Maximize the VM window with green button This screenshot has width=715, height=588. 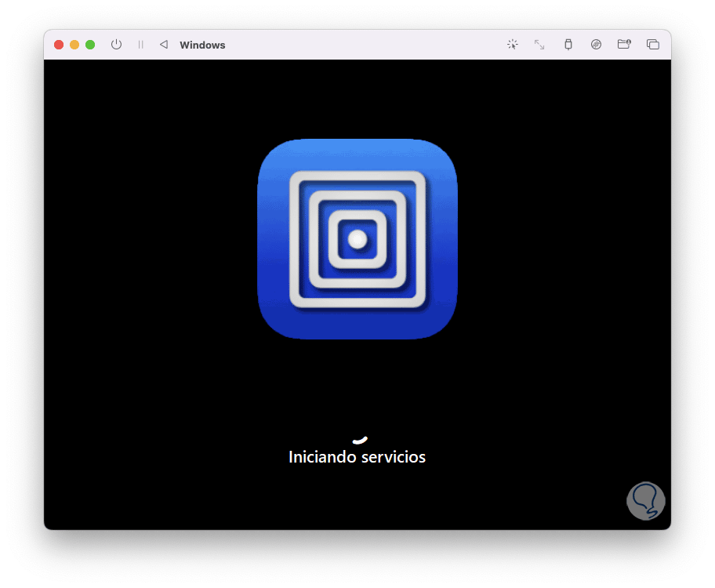[x=90, y=45]
